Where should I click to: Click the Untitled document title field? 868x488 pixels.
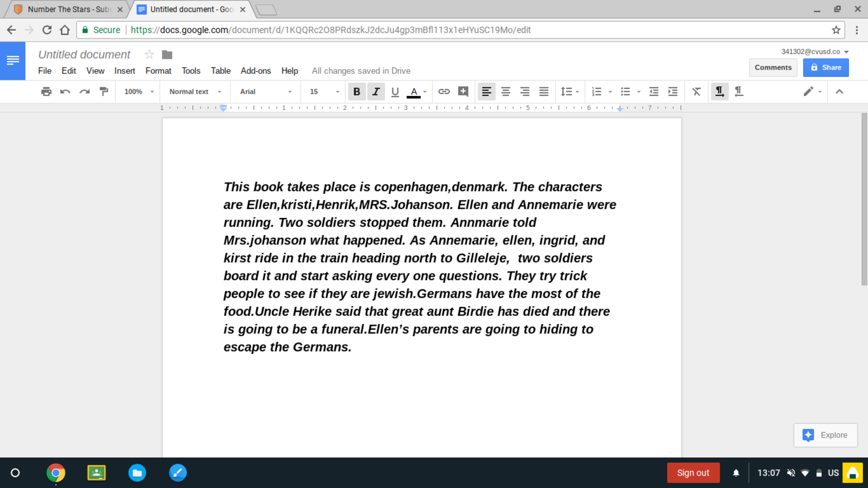point(84,55)
